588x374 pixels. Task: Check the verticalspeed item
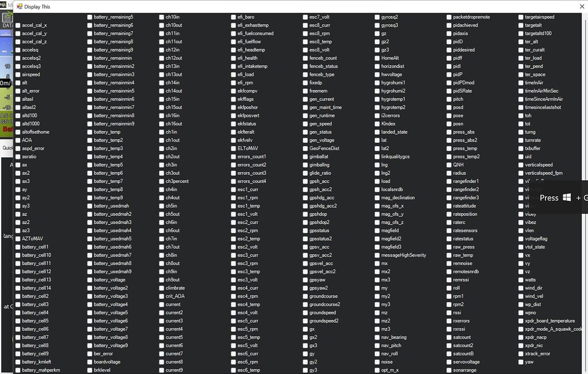pos(521,165)
